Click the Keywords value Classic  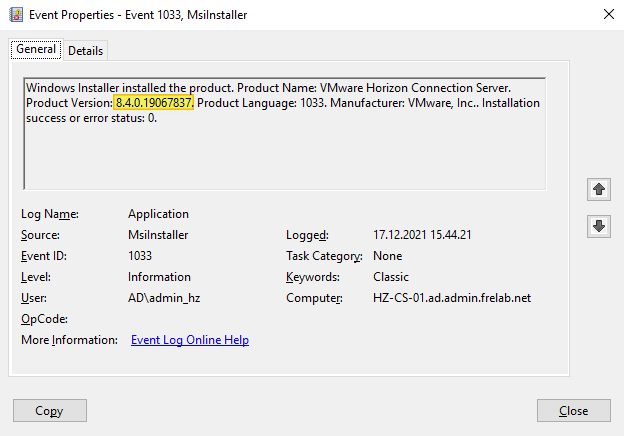point(391,277)
